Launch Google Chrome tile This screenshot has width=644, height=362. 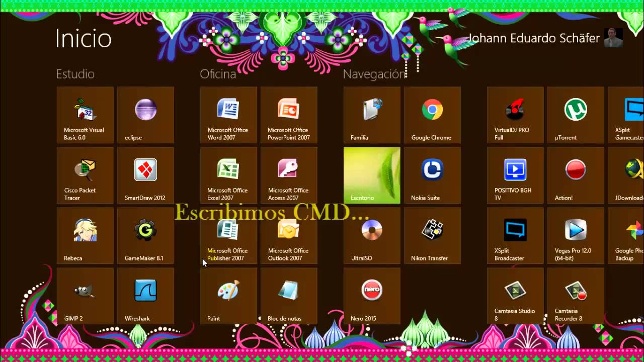tap(432, 115)
